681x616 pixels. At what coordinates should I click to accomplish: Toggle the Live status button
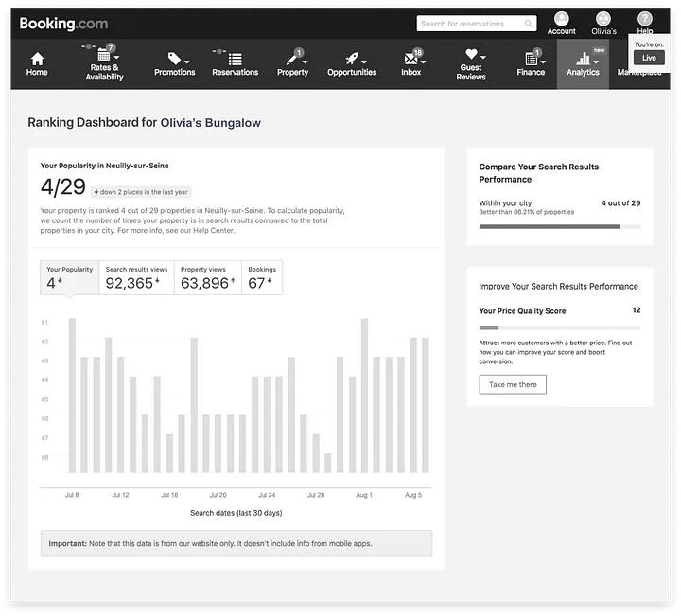pos(649,58)
